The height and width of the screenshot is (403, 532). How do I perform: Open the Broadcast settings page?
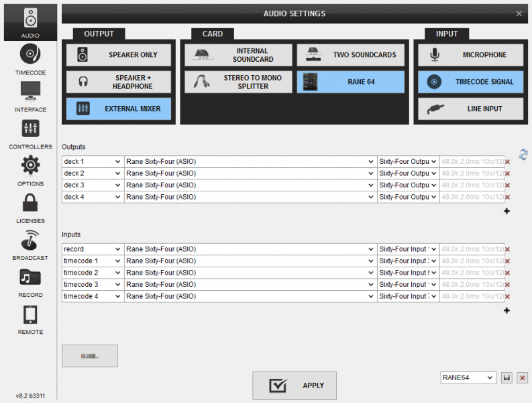30,245
